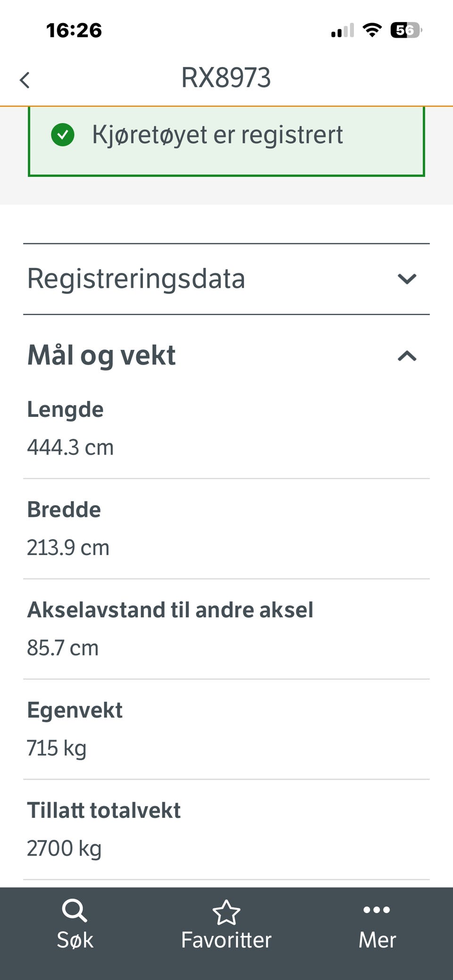Select the Lengde 444.3 cm value
This screenshot has width=453, height=980.
[x=70, y=447]
